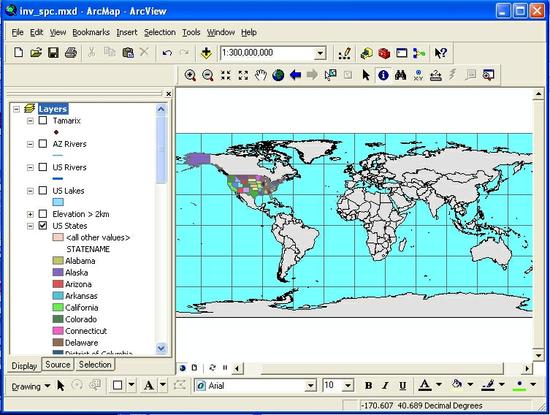This screenshot has width=550, height=415.
Task: Expand the Elevation > 2km layer
Action: pos(31,214)
